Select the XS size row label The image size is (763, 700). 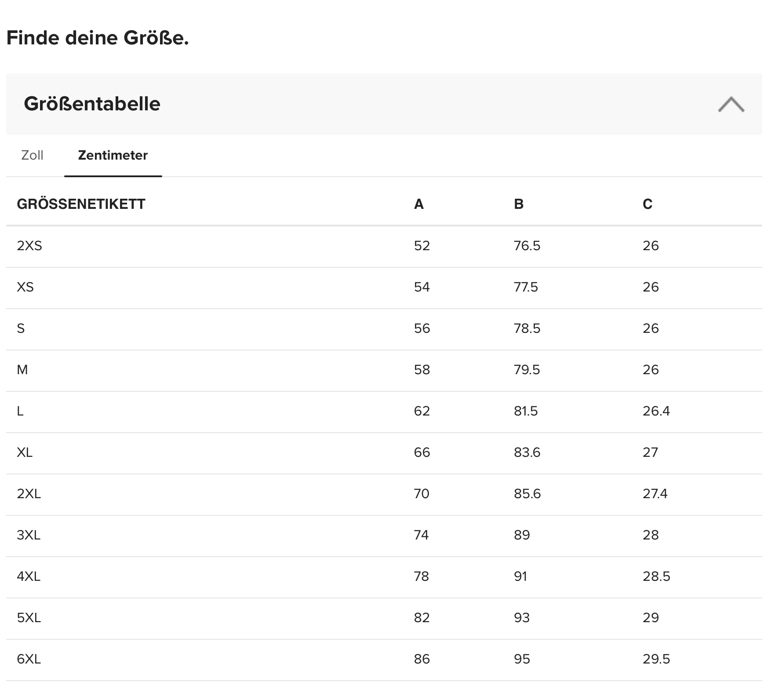[x=25, y=287]
